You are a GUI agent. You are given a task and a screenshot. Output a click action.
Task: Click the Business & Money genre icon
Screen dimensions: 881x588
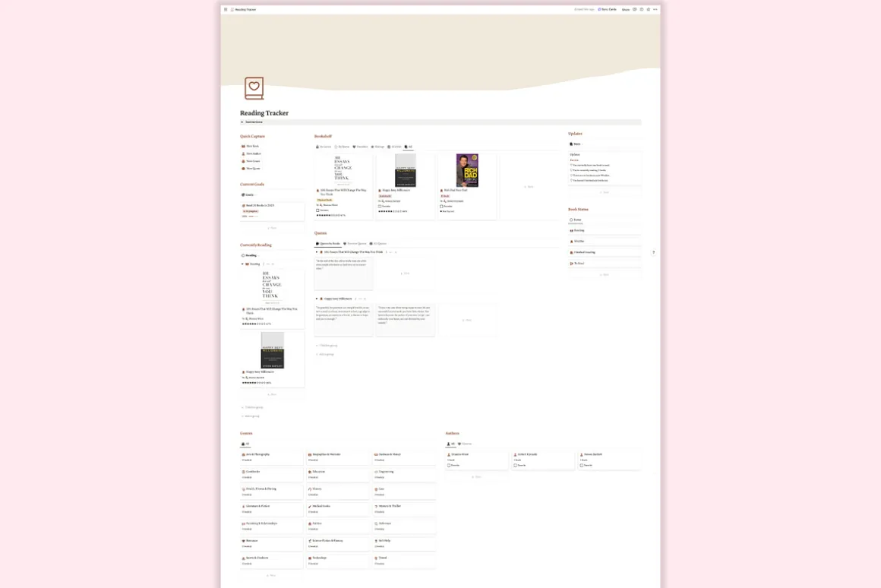click(376, 454)
